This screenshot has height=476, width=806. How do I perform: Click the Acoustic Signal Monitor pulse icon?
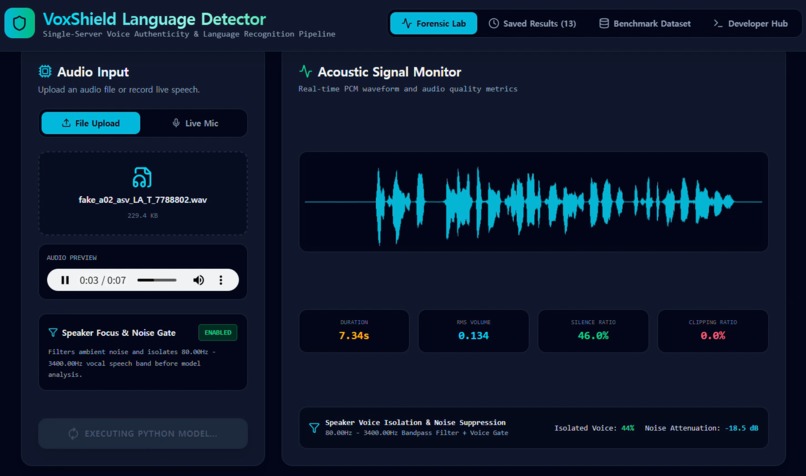(x=305, y=71)
